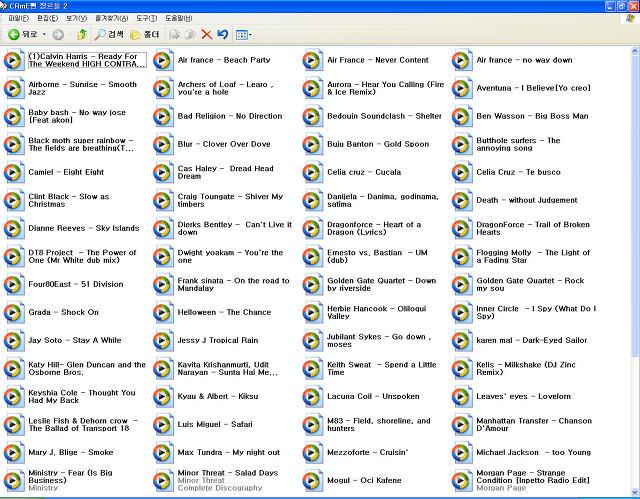Open the Back button history dropdown arrow

(44, 35)
